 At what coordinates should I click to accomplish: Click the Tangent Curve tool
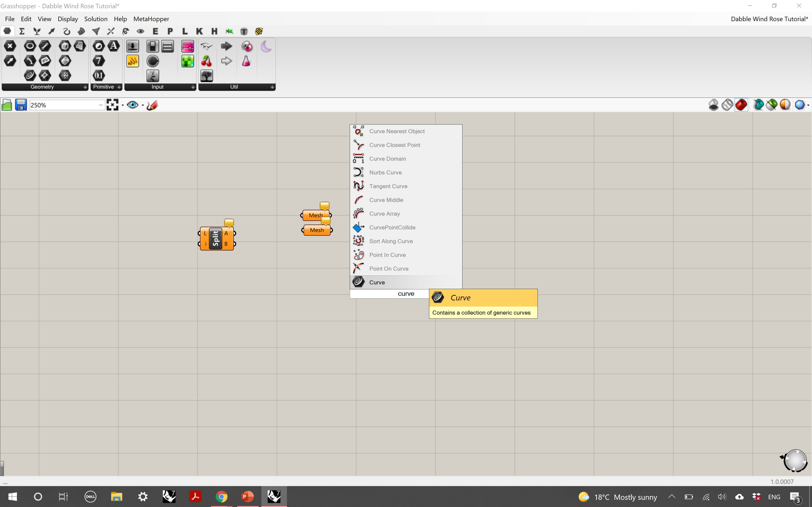click(388, 186)
